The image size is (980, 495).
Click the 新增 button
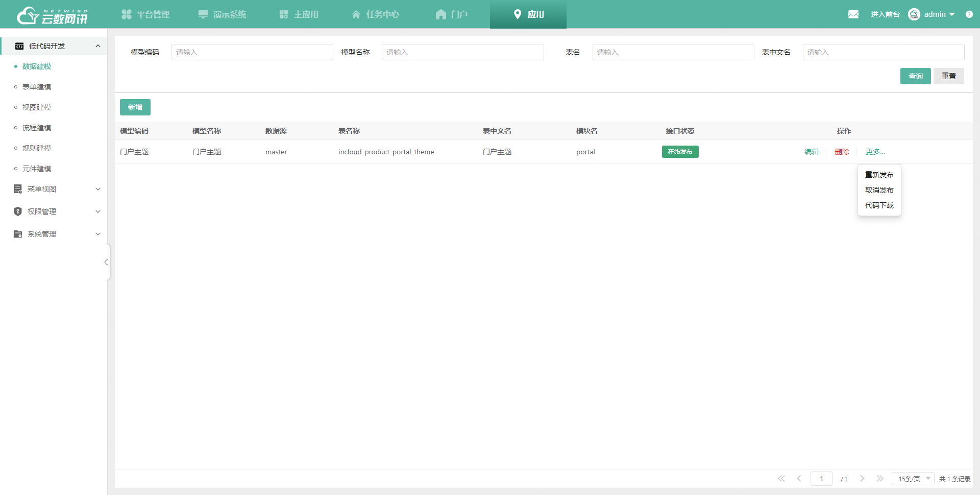click(x=135, y=107)
